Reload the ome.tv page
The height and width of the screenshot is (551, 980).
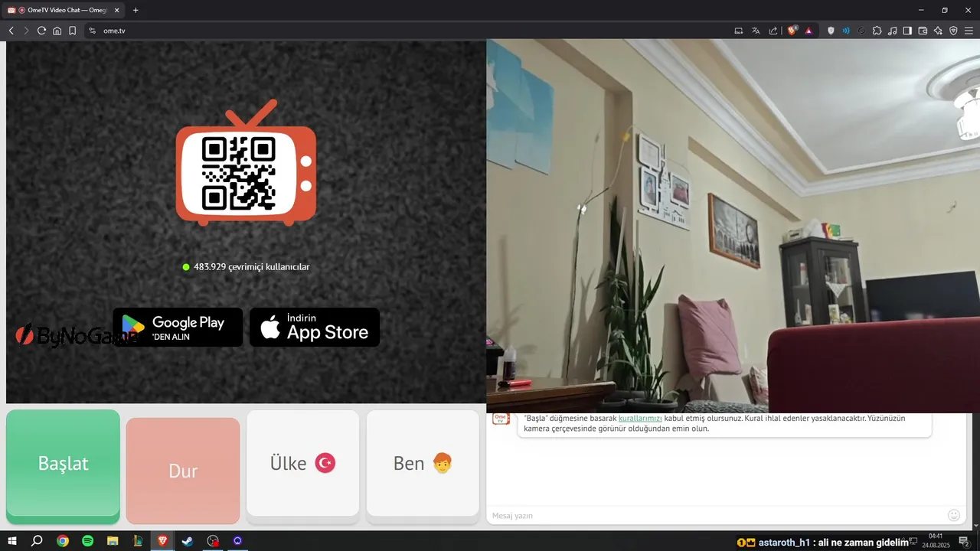[x=41, y=31]
